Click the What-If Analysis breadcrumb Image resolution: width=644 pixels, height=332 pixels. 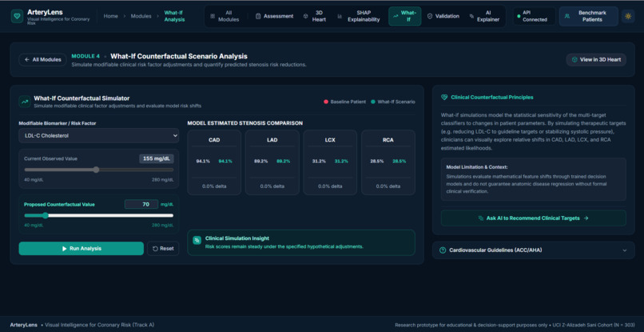pos(174,16)
